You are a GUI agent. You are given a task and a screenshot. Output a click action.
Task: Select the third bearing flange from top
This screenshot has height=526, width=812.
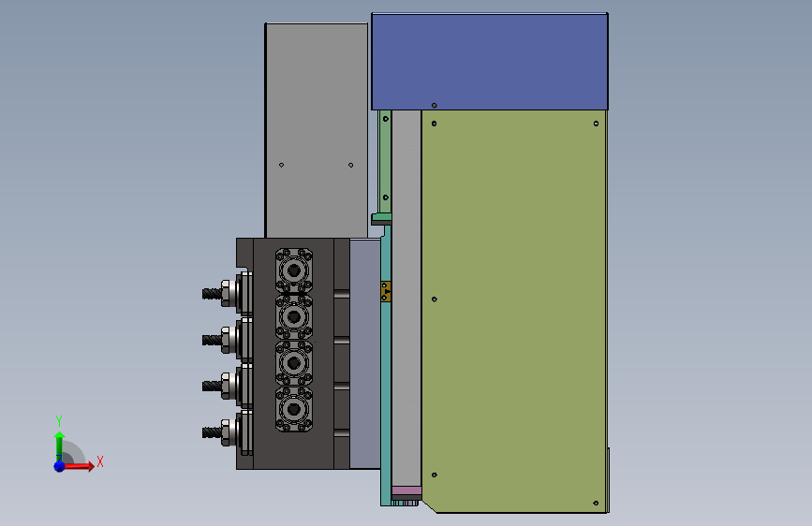[294, 363]
